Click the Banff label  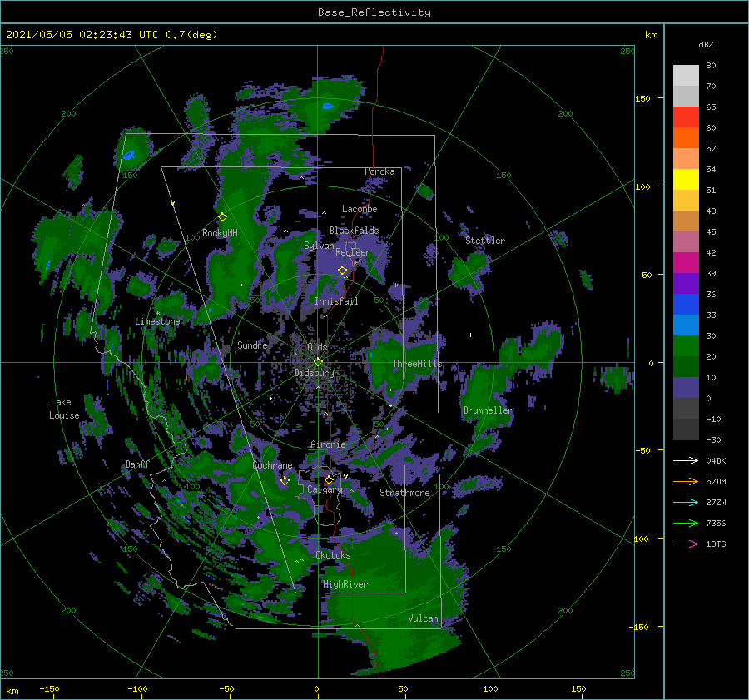(137, 464)
